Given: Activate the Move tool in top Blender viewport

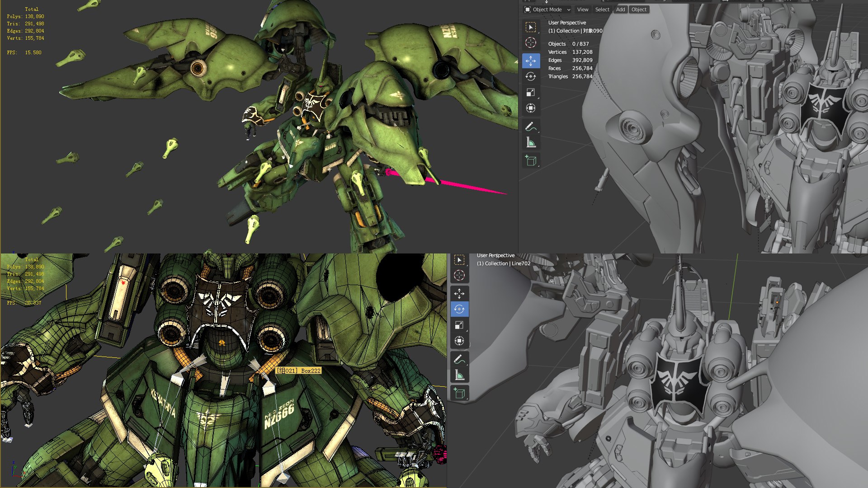Looking at the screenshot, I should pyautogui.click(x=531, y=61).
